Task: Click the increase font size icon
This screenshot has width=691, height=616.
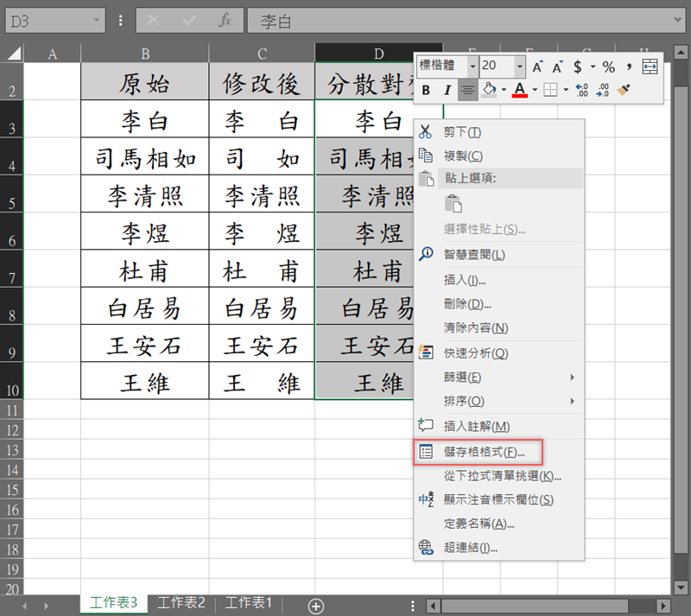Action: [537, 67]
